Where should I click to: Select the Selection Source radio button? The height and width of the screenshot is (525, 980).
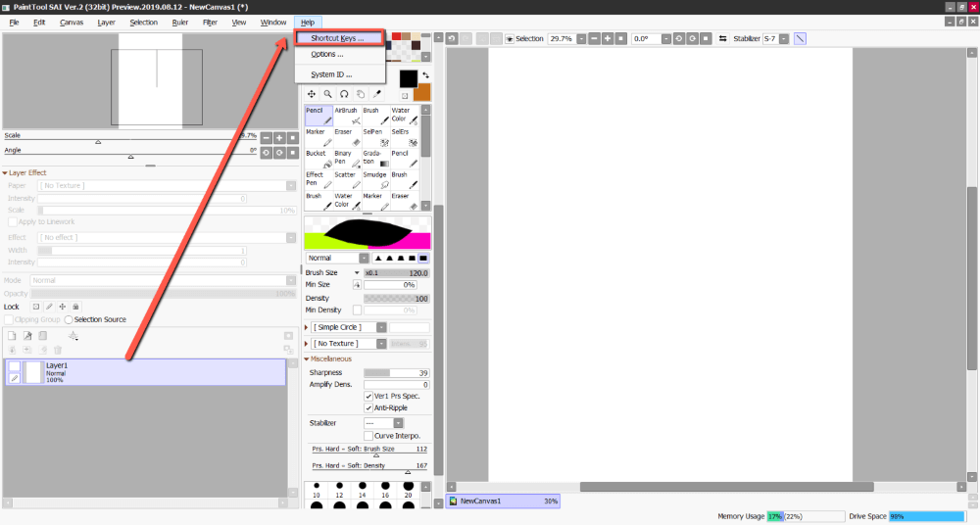pos(69,320)
